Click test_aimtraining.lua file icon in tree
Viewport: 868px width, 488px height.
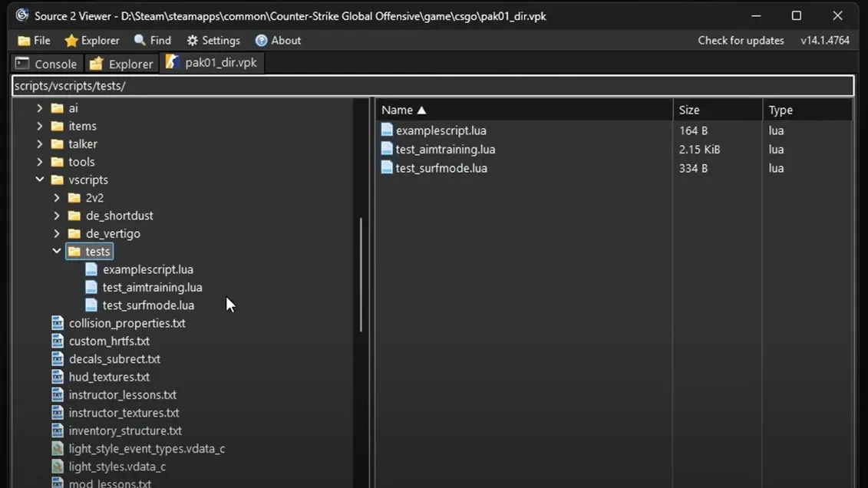(91, 287)
